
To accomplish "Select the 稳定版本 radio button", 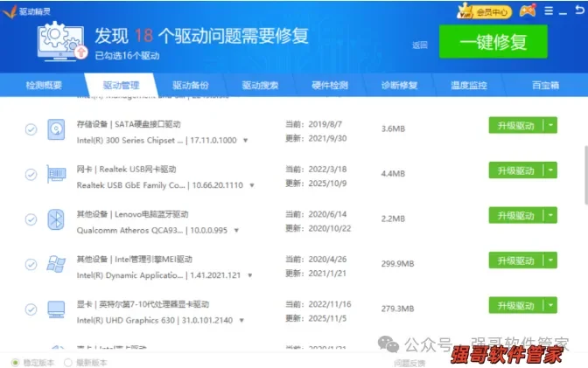I will coord(15,363).
